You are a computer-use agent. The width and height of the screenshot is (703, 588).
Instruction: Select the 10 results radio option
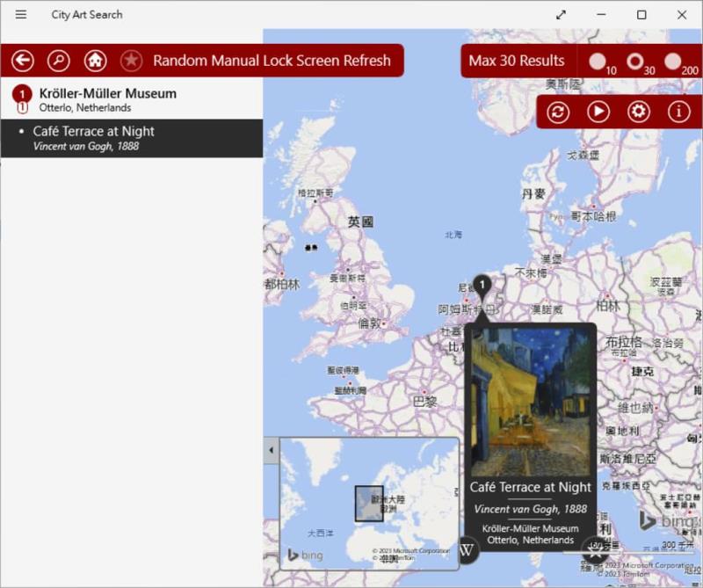tap(598, 62)
